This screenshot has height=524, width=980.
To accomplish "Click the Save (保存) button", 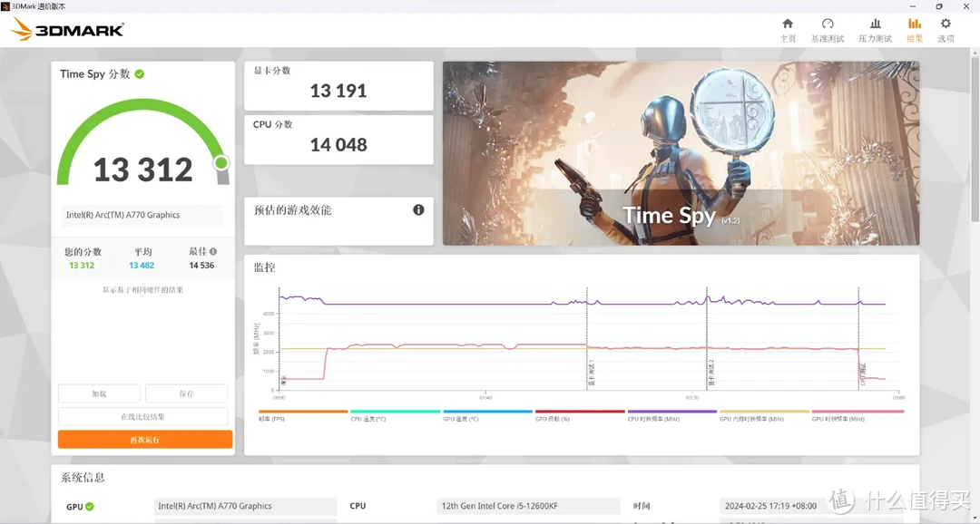I will 186,393.
